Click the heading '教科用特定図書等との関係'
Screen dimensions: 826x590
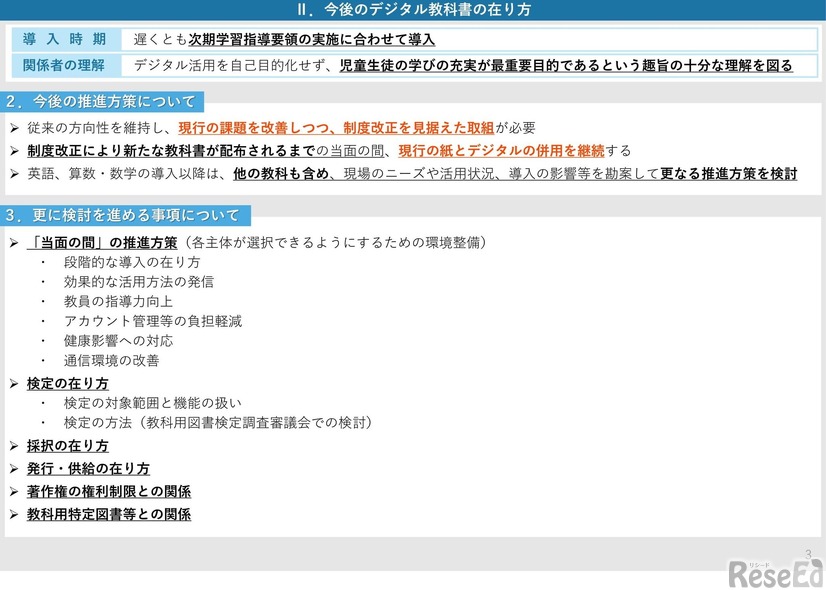(x=109, y=515)
